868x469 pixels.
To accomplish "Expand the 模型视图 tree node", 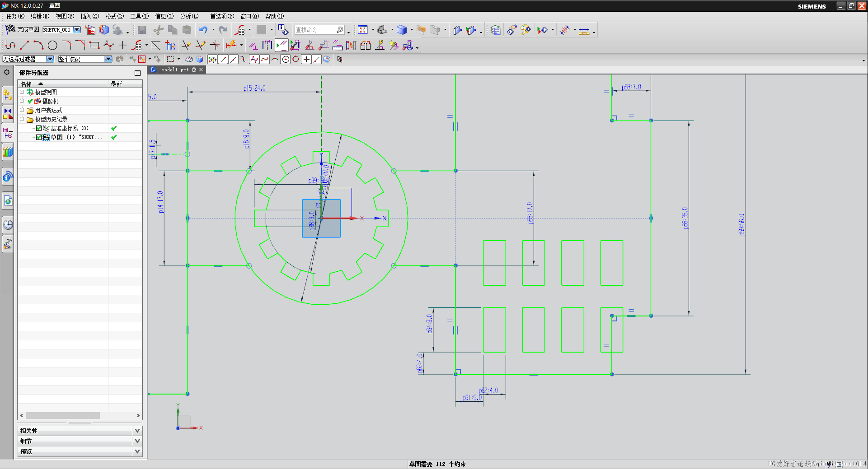I will pos(22,92).
